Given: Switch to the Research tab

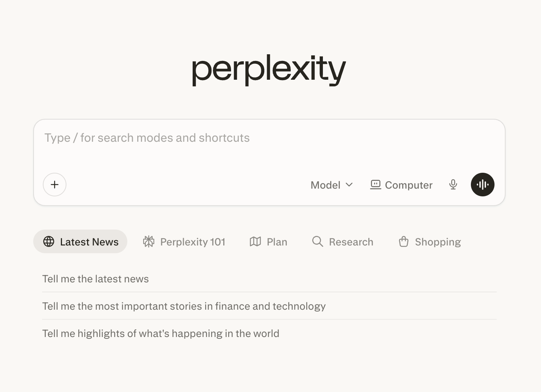Looking at the screenshot, I should pos(351,242).
